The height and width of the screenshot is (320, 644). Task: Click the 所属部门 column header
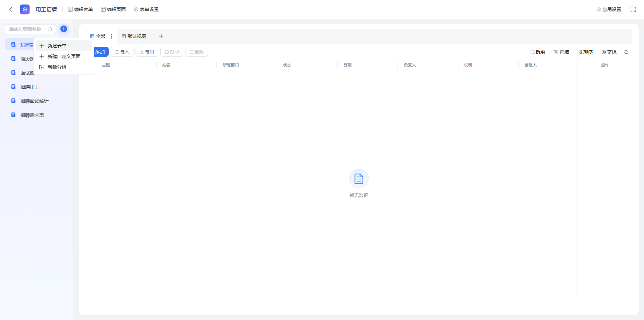tap(231, 65)
